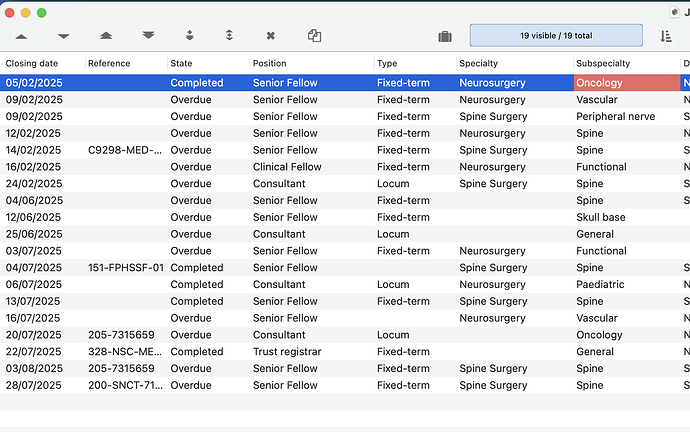Click the Vascular cell in 09/02/2025 row

click(597, 100)
